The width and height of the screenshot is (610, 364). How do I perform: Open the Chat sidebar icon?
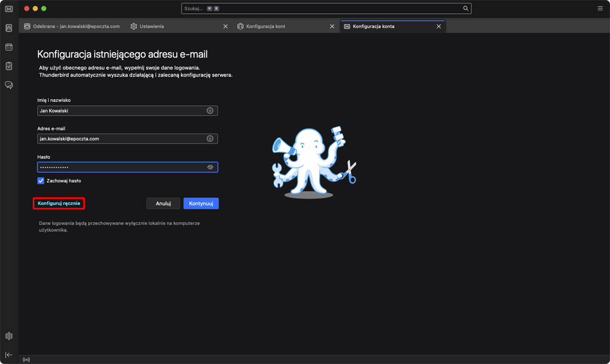coord(9,85)
